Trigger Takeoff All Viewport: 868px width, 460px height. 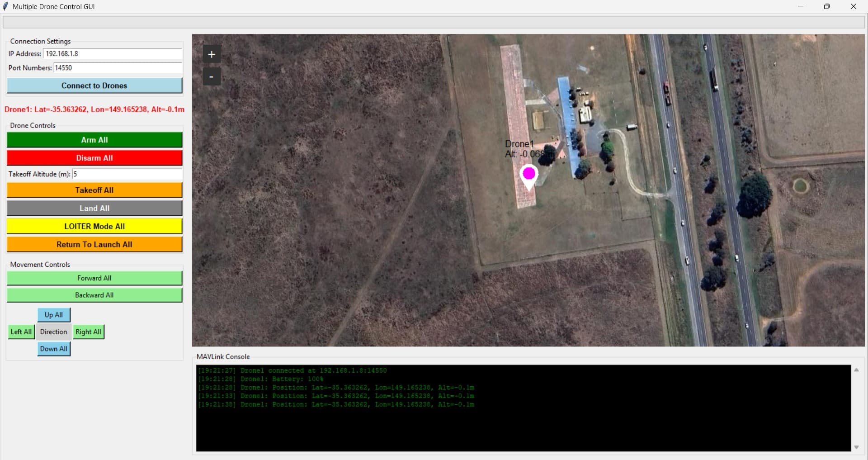pos(94,190)
